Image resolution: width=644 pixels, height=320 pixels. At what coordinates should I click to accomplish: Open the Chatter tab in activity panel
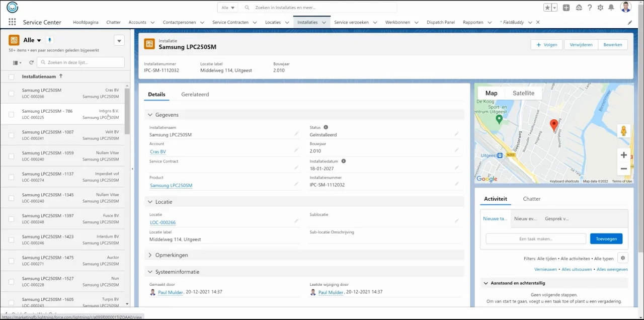(531, 199)
